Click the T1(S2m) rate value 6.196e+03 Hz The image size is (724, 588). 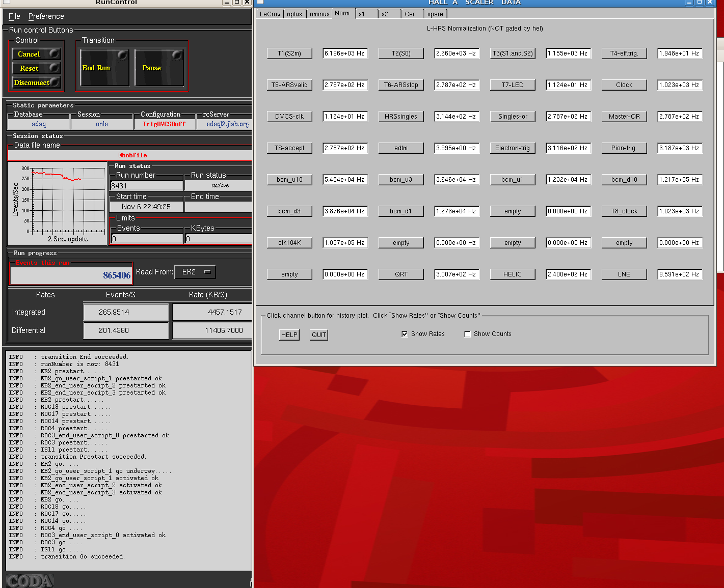point(345,53)
